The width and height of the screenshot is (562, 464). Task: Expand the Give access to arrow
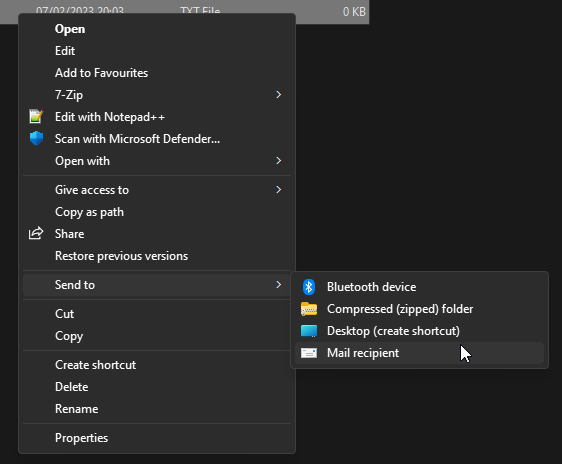tap(278, 190)
